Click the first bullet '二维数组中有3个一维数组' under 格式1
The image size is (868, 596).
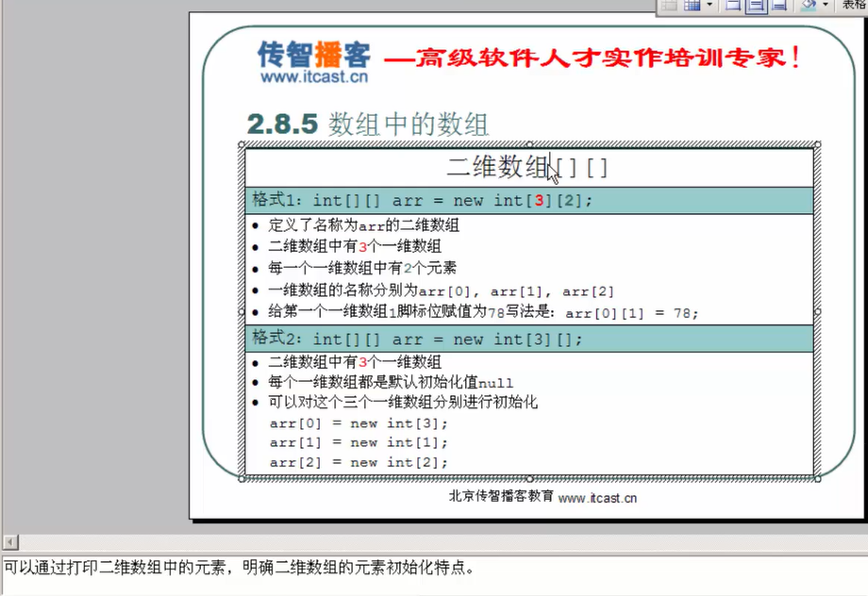point(355,246)
